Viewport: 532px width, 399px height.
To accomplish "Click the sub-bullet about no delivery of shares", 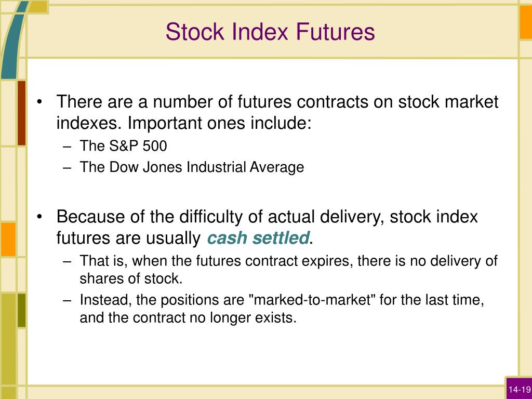I will click(x=288, y=270).
